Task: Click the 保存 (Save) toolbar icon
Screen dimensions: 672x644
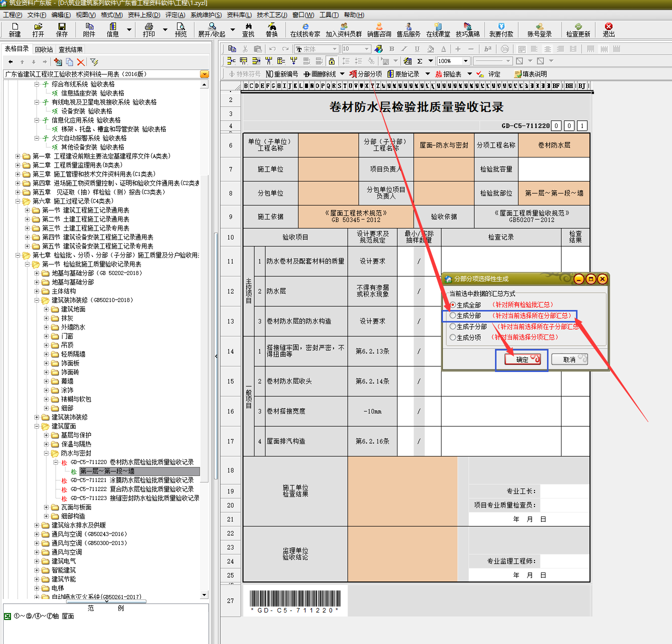Action: point(62,30)
